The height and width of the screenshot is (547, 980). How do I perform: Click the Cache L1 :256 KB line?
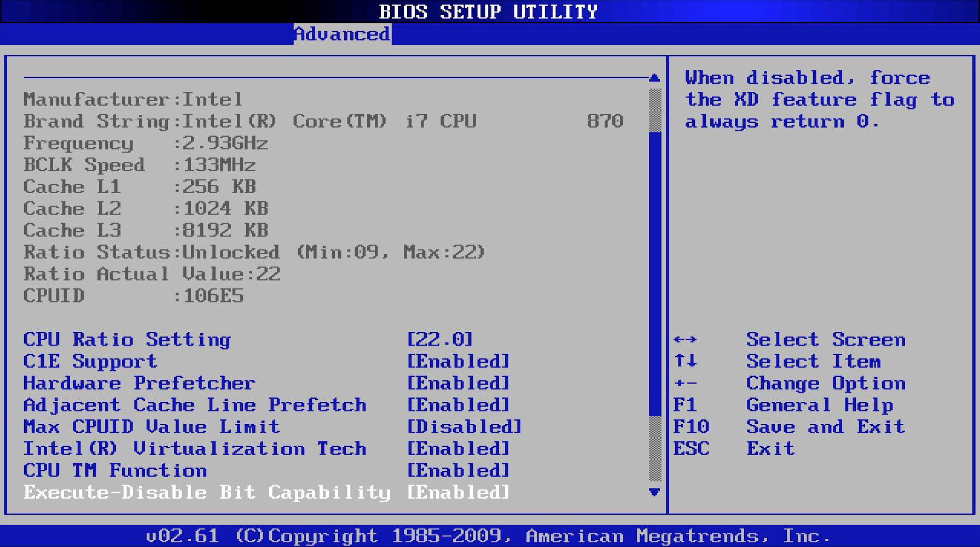(140, 187)
